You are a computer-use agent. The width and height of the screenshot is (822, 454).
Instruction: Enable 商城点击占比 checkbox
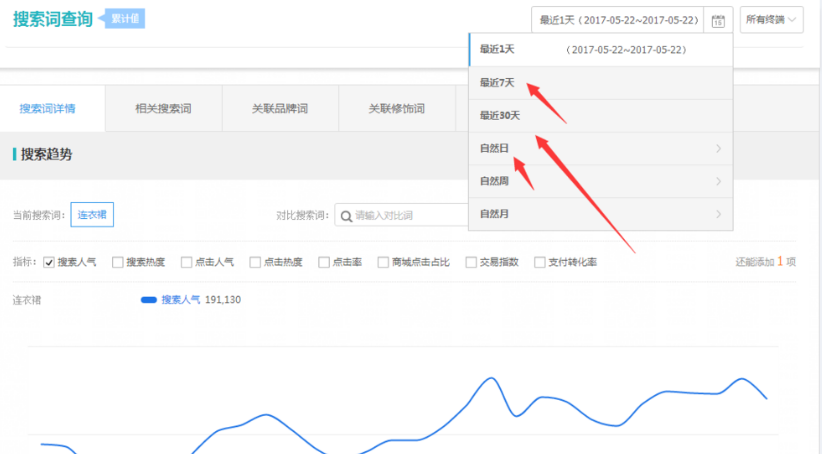(x=383, y=262)
